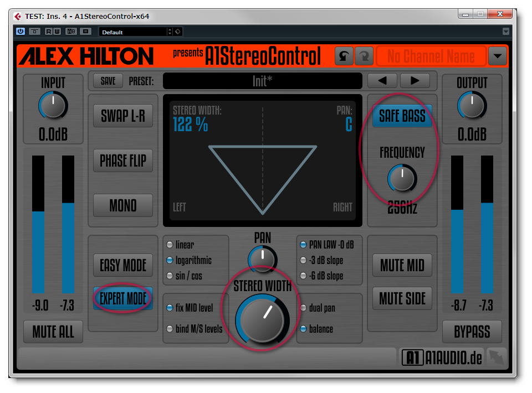Enable Write automation W button
Viewport: 532px width, 393px height.
(57, 32)
